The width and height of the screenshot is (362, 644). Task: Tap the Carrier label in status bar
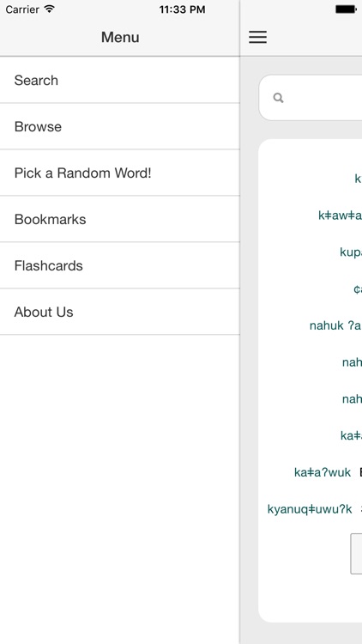22,9
